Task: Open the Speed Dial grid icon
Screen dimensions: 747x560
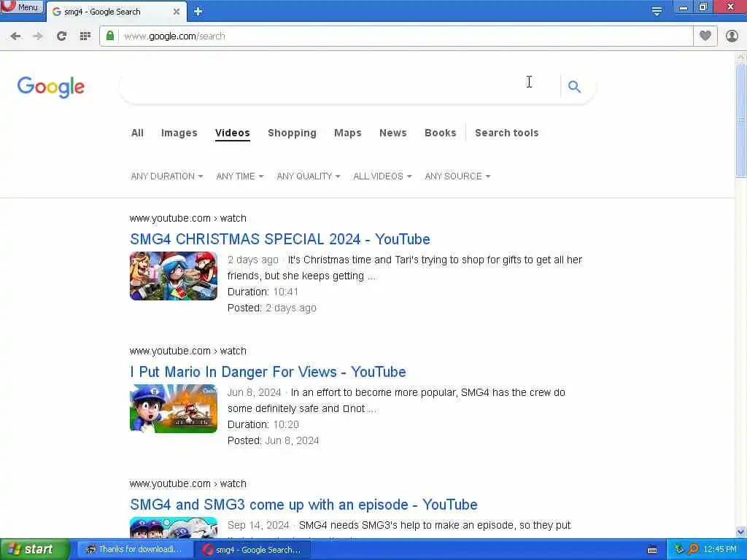Action: point(85,36)
